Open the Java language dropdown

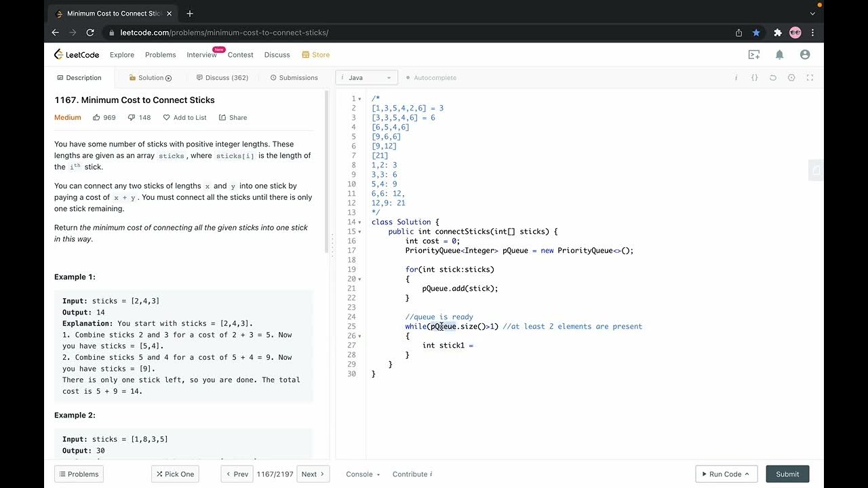pyautogui.click(x=366, y=78)
